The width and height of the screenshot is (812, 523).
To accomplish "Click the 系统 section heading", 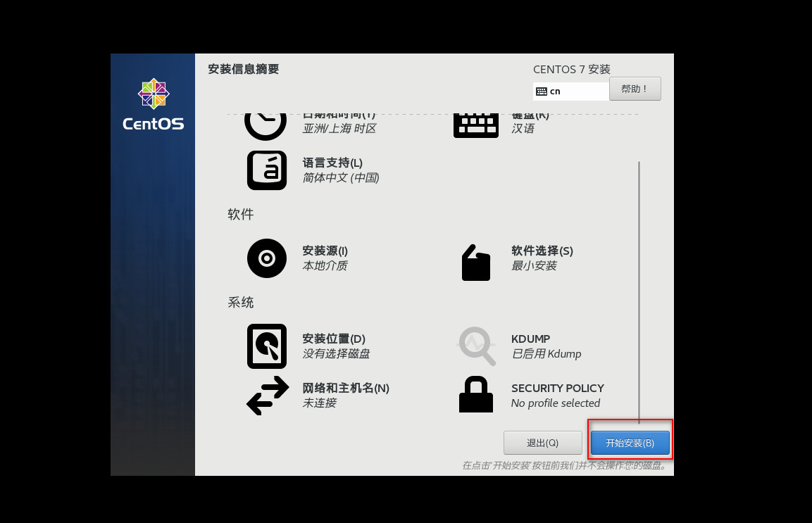I will point(241,303).
